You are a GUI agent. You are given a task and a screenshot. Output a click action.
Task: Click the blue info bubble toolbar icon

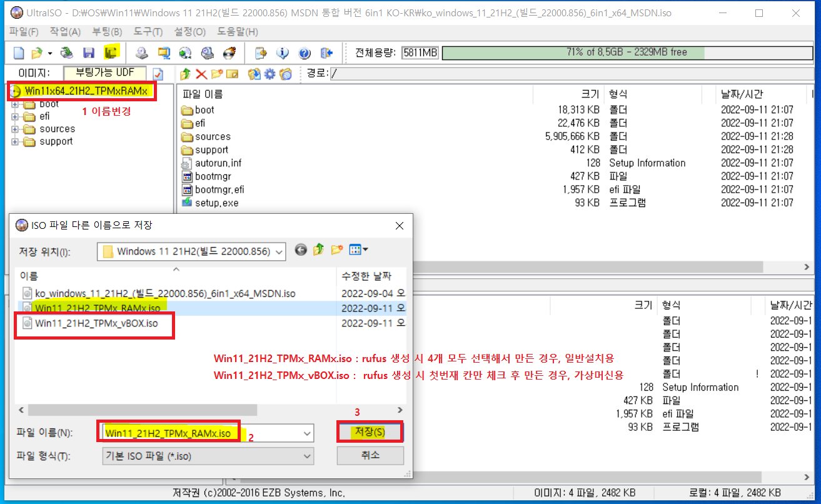pyautogui.click(x=282, y=53)
